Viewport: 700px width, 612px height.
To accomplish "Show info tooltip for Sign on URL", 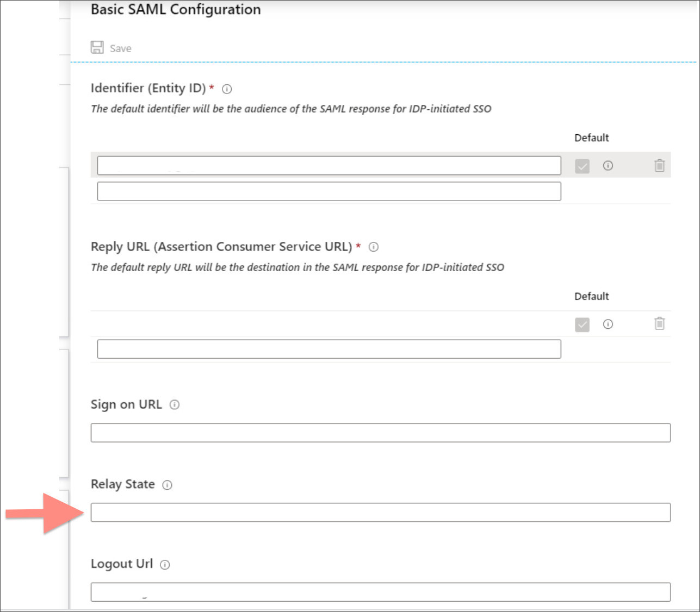I will [175, 405].
